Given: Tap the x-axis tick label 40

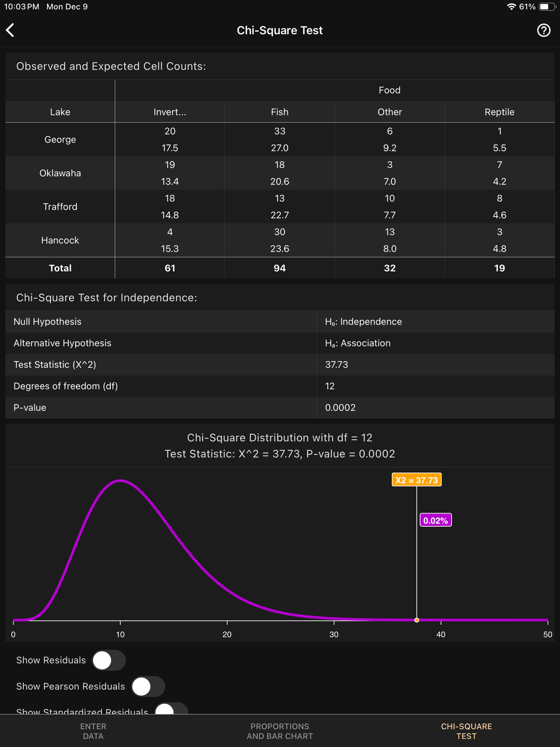Looking at the screenshot, I should pyautogui.click(x=441, y=635).
